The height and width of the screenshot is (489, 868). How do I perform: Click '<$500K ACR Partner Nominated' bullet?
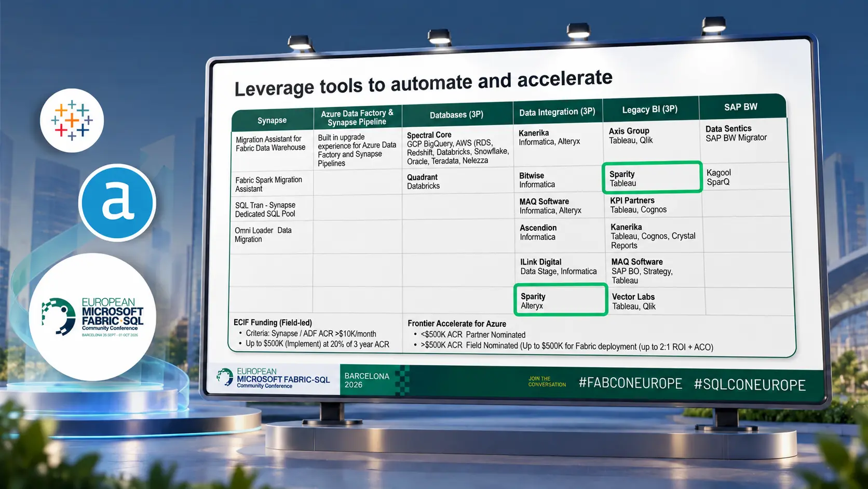pos(473,335)
